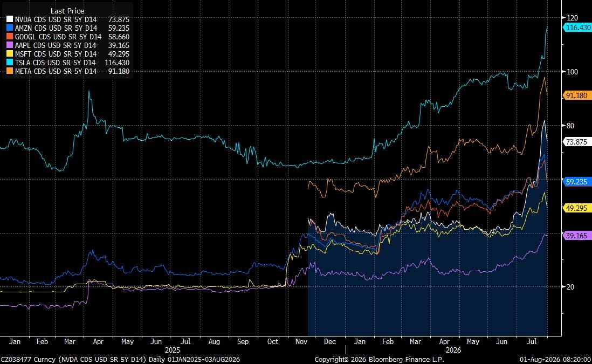Click the 2026 year label on time axis
The width and height of the screenshot is (592, 364).
click(x=453, y=351)
